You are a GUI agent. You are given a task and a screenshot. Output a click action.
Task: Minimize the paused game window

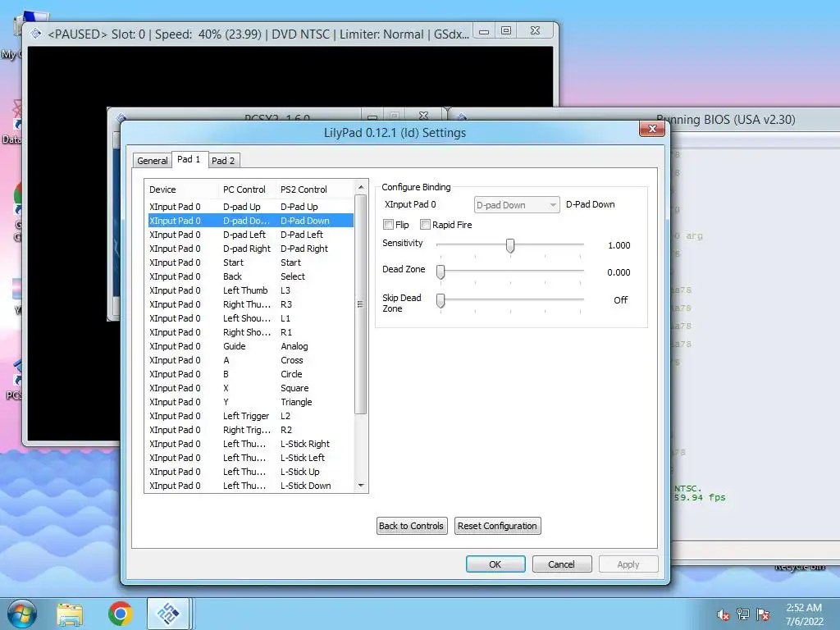484,30
